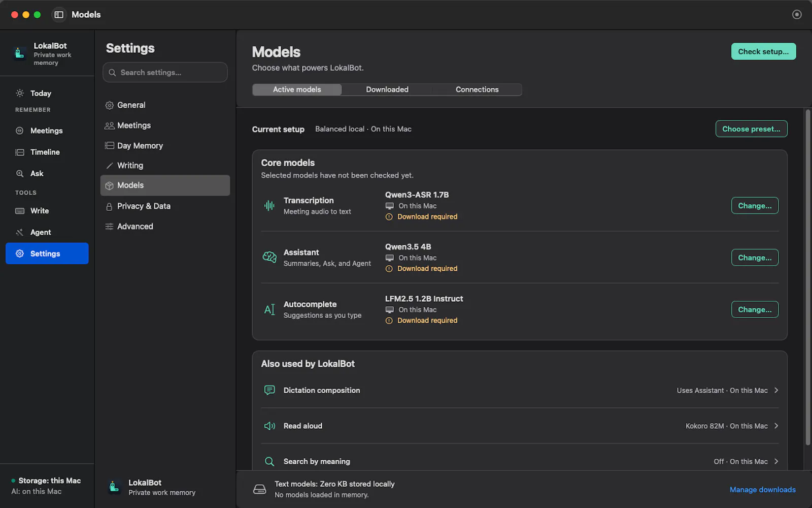Viewport: 812px width, 508px height.
Task: Select the Writing settings item
Action: [165, 166]
